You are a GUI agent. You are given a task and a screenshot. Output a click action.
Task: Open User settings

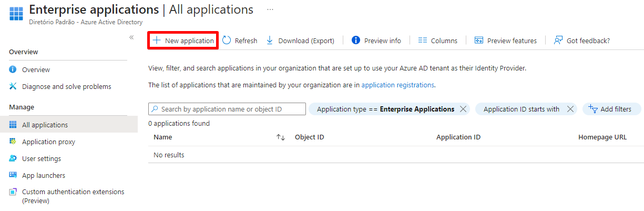pos(41,158)
